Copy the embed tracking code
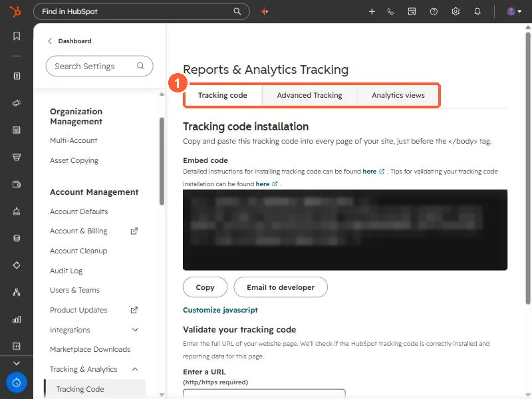 point(205,287)
